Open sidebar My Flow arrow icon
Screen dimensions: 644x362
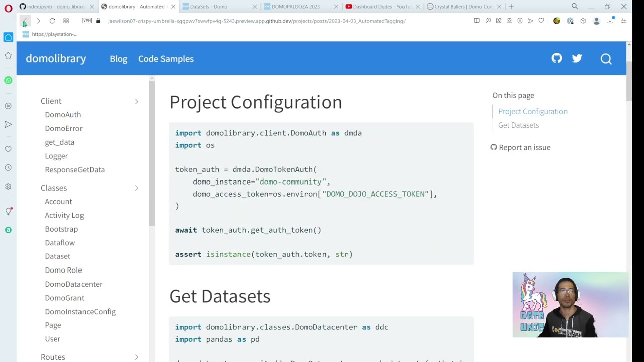(8, 124)
